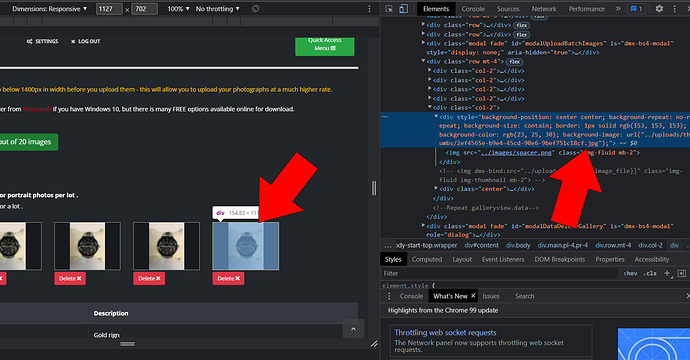The image size is (690, 360).
Task: Show more DevTools tabs chevron
Action: click(x=618, y=9)
